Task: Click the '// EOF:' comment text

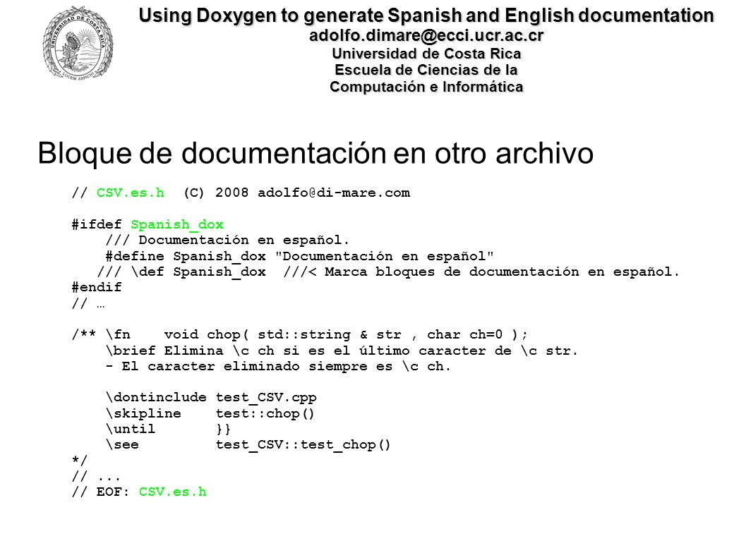Action: pyautogui.click(x=100, y=492)
